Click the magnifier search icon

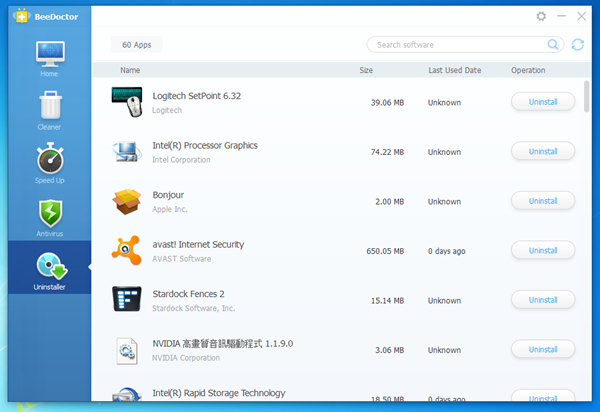pyautogui.click(x=553, y=44)
